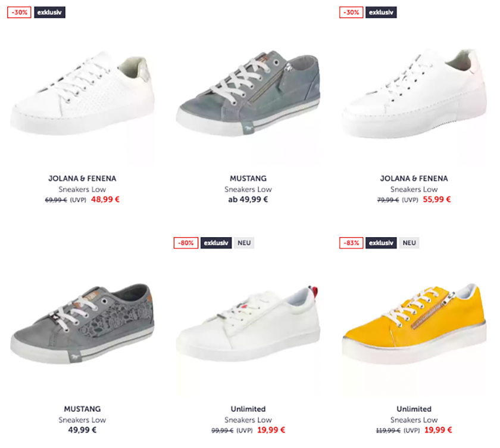Screen dimensions: 500x448
Task: Open the blue-grey Mustang zipper sneaker image
Action: [248, 93]
